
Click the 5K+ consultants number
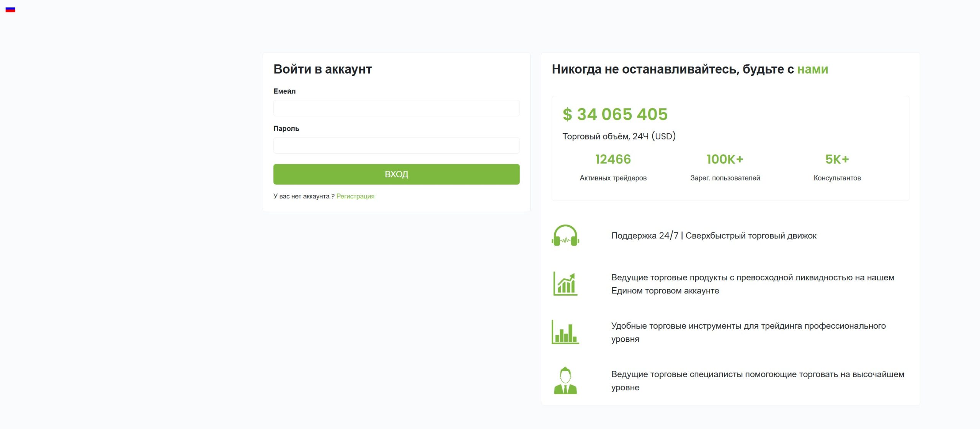(837, 159)
